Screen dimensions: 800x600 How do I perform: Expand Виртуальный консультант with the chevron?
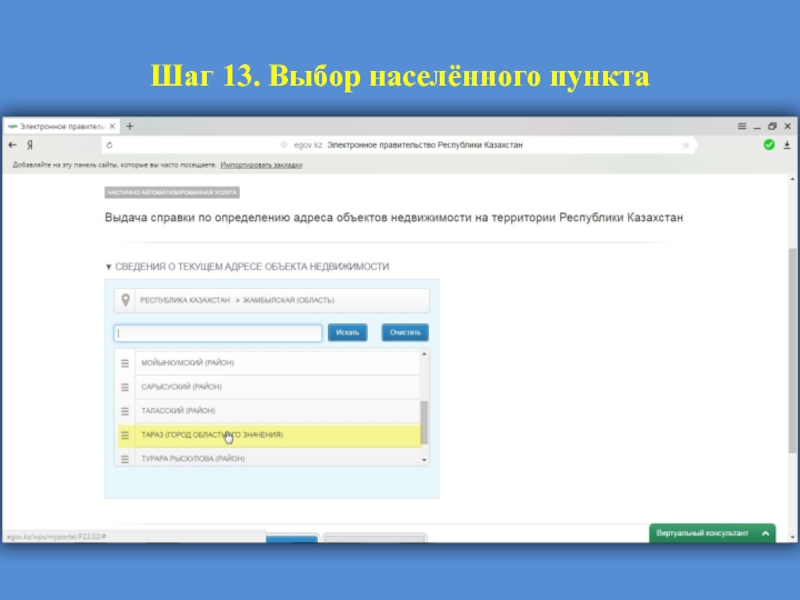click(765, 533)
